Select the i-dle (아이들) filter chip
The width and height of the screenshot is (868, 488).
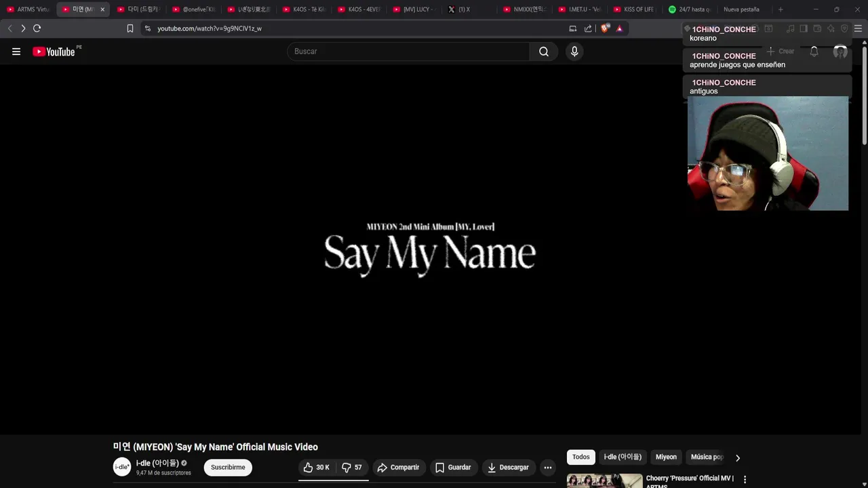click(623, 457)
